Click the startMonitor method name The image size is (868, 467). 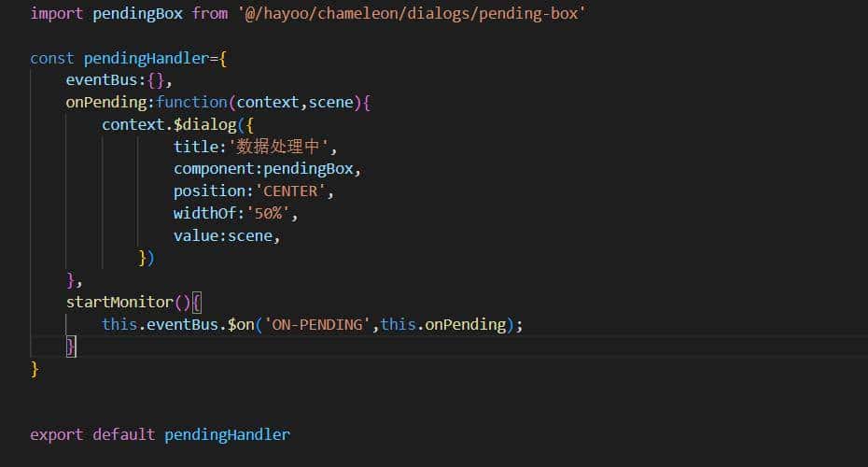119,302
